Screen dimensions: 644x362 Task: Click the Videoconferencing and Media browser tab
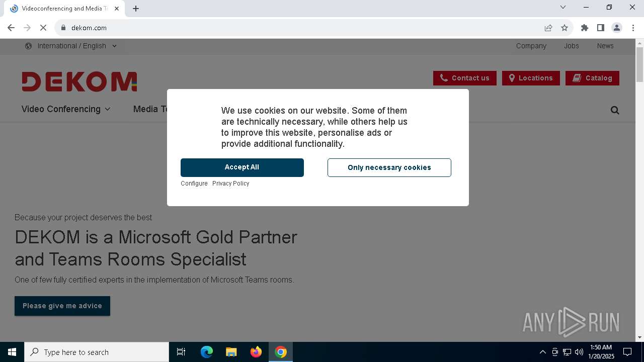64,9
